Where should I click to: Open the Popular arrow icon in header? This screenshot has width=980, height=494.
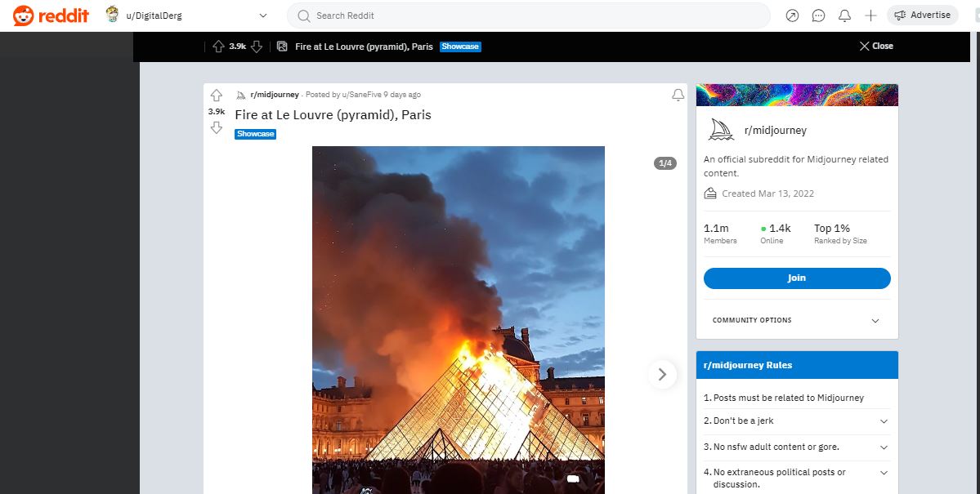pos(791,16)
